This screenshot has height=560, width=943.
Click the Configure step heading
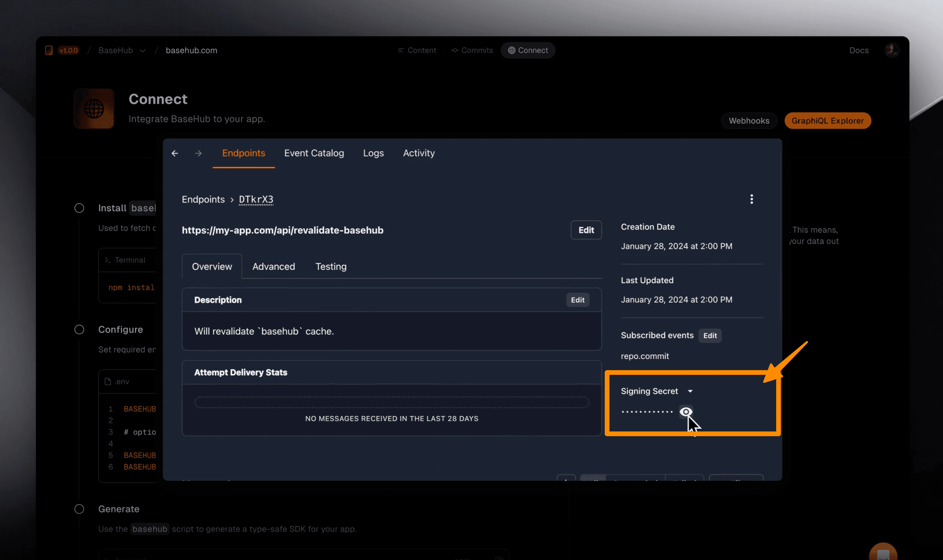121,329
